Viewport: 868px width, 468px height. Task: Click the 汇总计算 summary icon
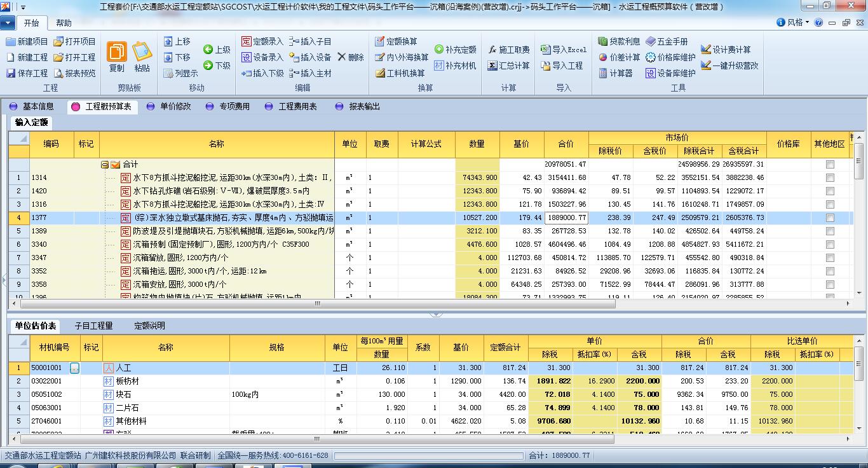coord(492,65)
